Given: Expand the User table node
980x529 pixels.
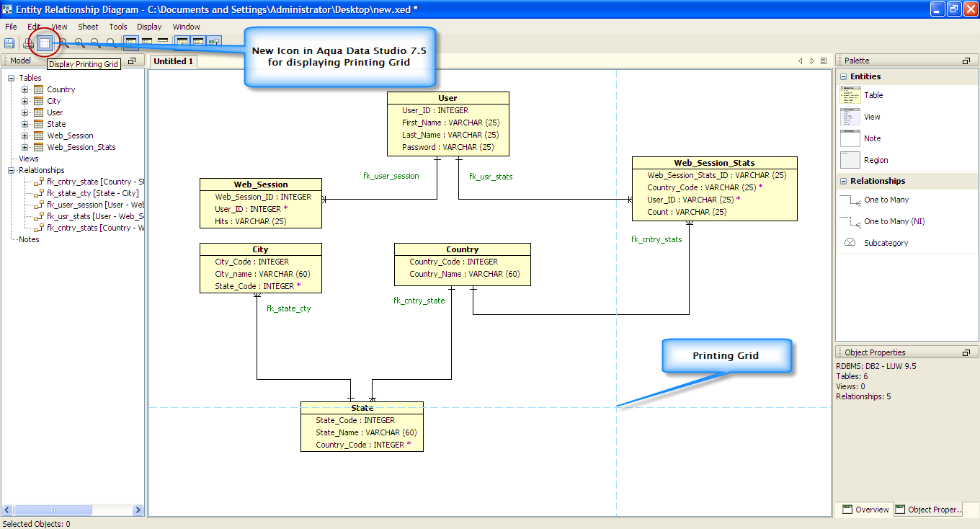Looking at the screenshot, I should [24, 112].
